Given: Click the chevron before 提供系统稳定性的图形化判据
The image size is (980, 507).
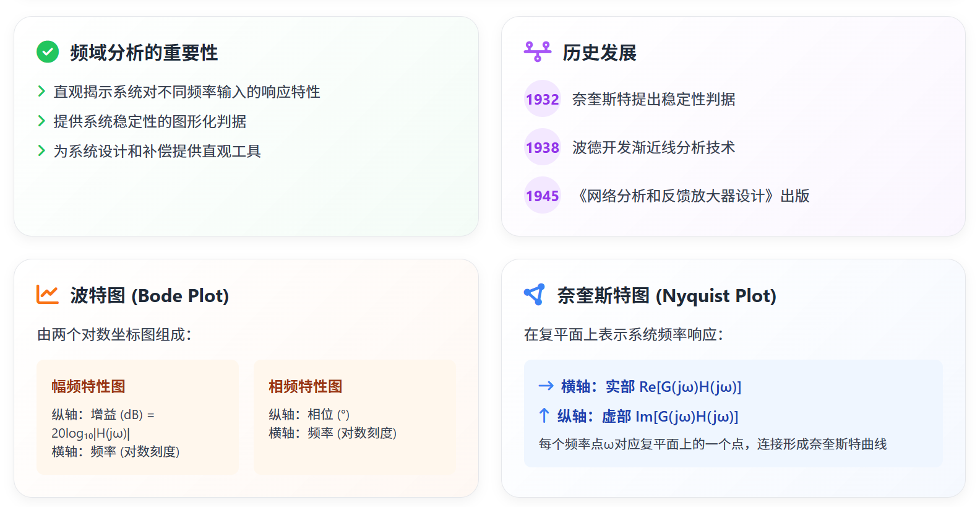Looking at the screenshot, I should click(x=41, y=121).
